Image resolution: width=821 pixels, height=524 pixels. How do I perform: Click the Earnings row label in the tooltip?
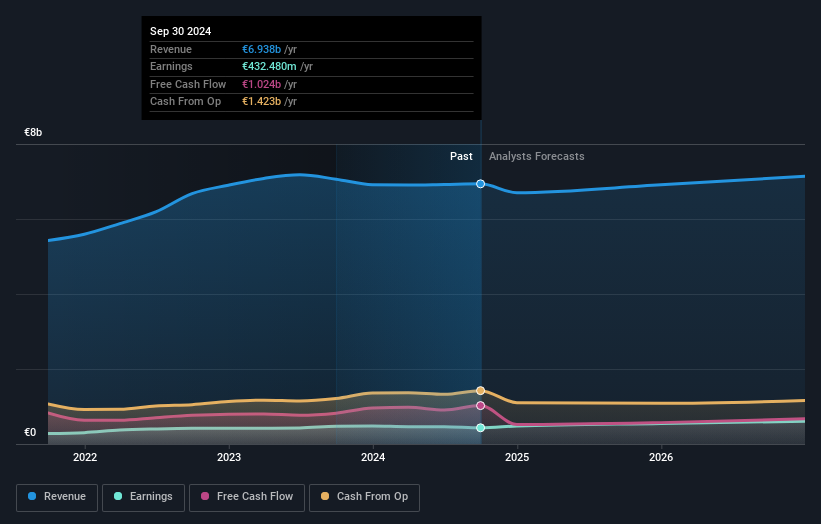(x=171, y=66)
